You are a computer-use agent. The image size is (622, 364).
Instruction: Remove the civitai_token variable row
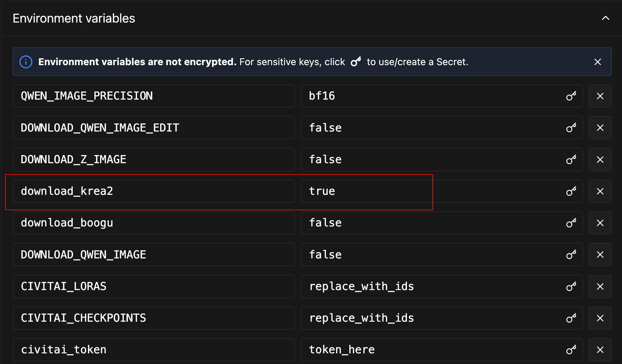point(600,350)
